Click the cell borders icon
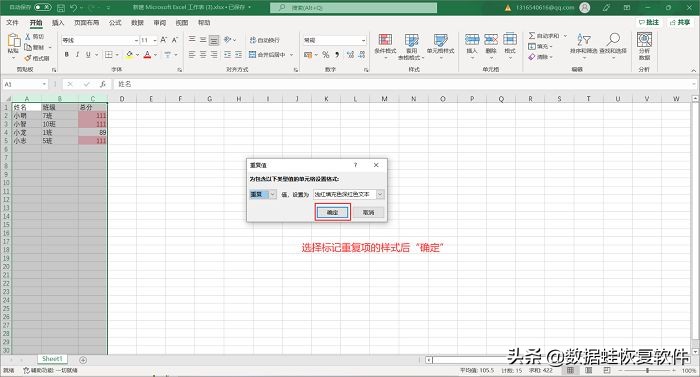 click(x=108, y=54)
